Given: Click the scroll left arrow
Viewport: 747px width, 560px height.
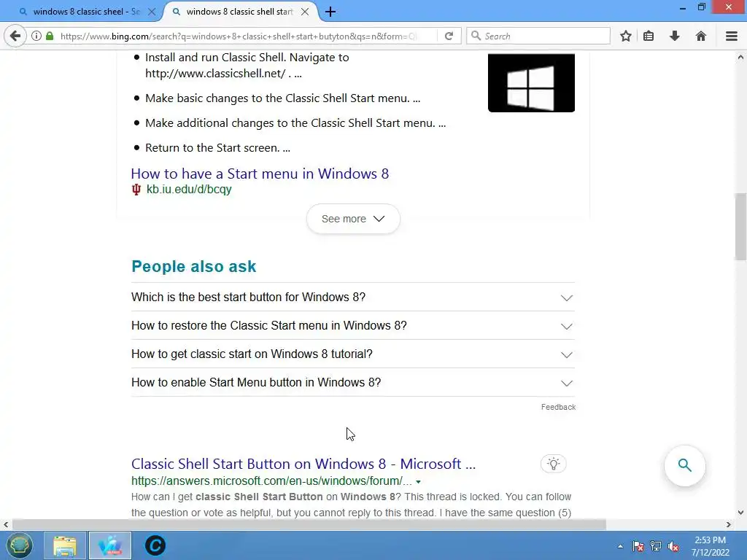Looking at the screenshot, I should (x=6, y=525).
